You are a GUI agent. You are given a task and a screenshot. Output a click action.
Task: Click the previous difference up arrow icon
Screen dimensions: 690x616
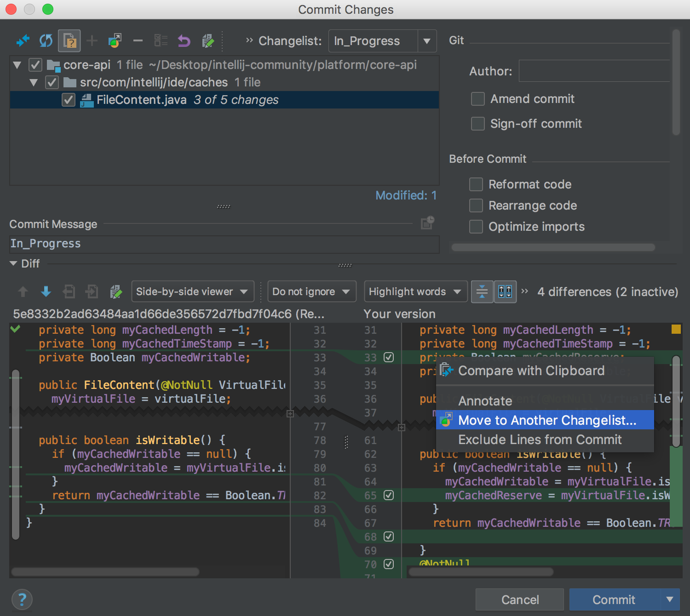[x=23, y=291]
